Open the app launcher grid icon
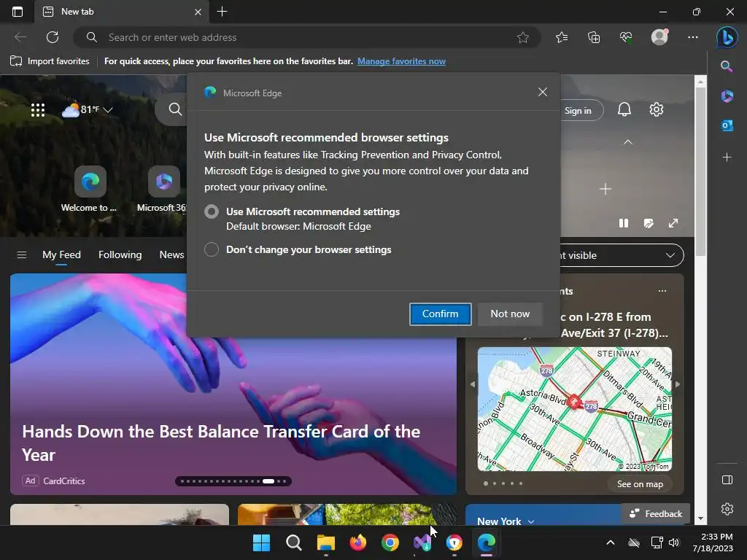 (x=38, y=110)
